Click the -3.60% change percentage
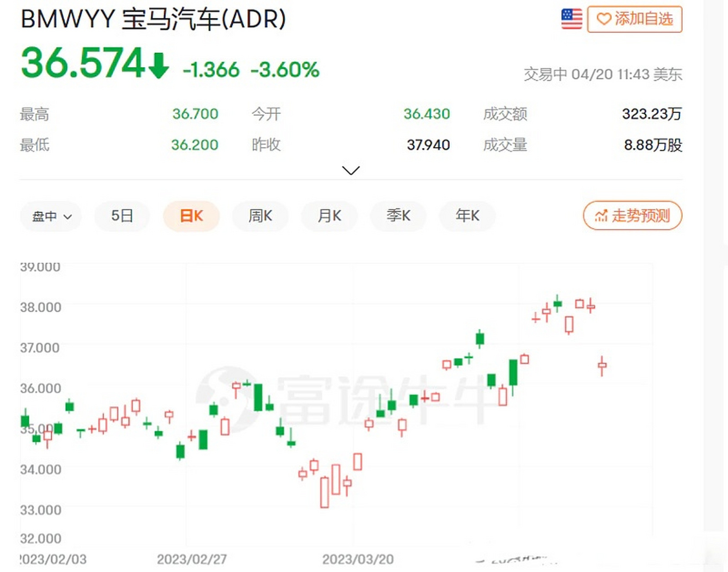728x572 pixels. [285, 70]
